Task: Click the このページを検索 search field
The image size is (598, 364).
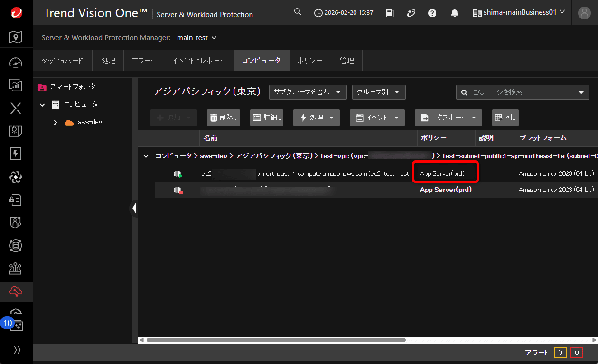Action: (x=520, y=92)
